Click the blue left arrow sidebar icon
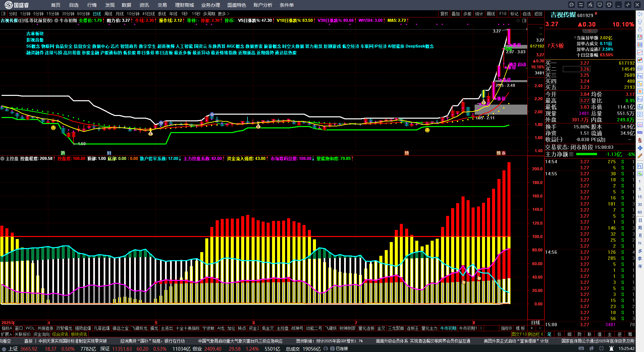 point(640,14)
